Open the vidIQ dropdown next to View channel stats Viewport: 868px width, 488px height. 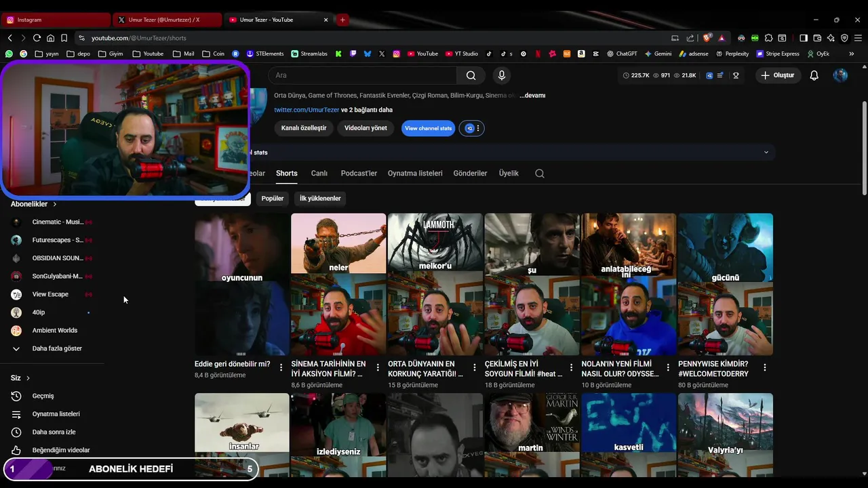[472, 128]
